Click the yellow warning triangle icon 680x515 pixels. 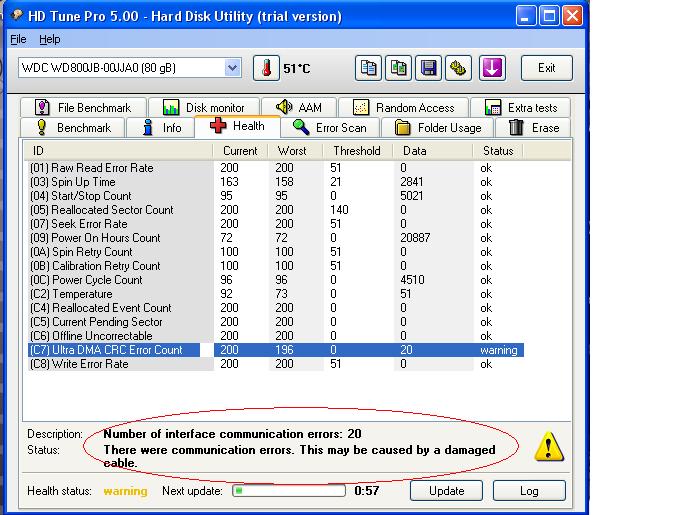pos(549,447)
